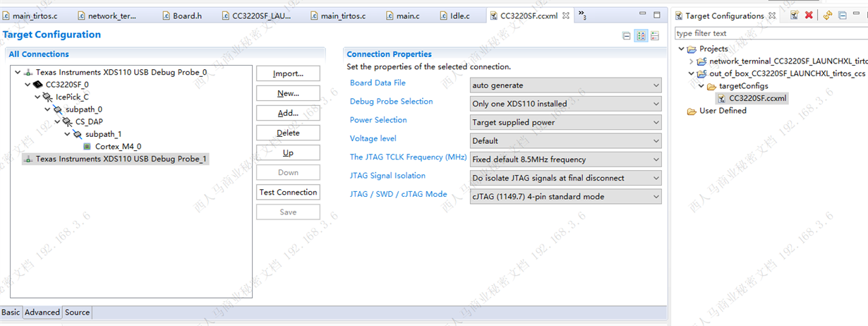This screenshot has width=868, height=326.
Task: Select the subpath_1 tree item
Action: tap(104, 134)
